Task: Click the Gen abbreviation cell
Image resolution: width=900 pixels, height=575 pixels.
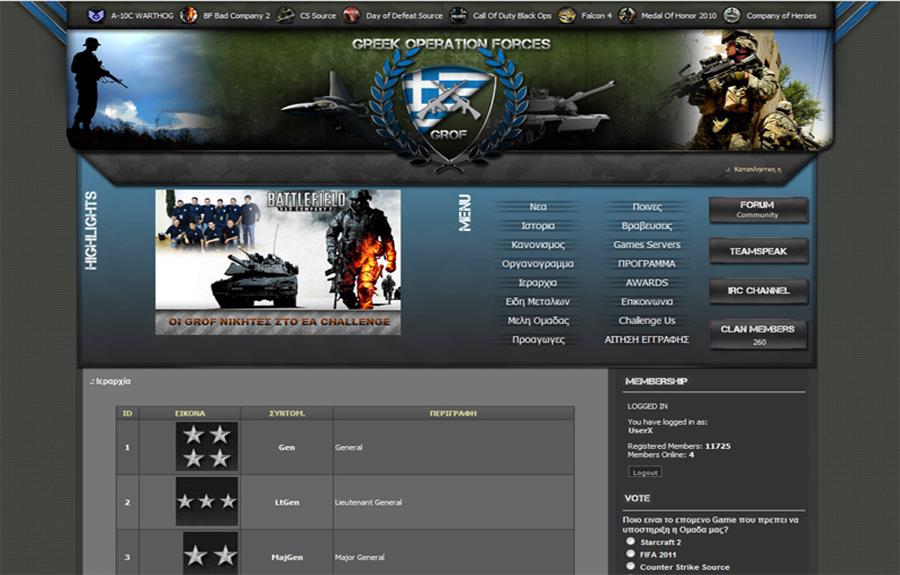Action: coord(286,447)
